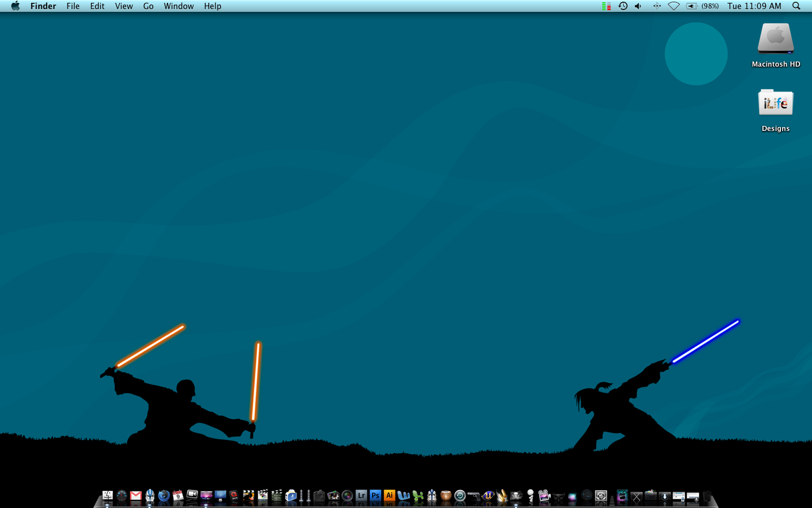Open the white robot figure dock icon
Screen dimensions: 812x508
530,496
